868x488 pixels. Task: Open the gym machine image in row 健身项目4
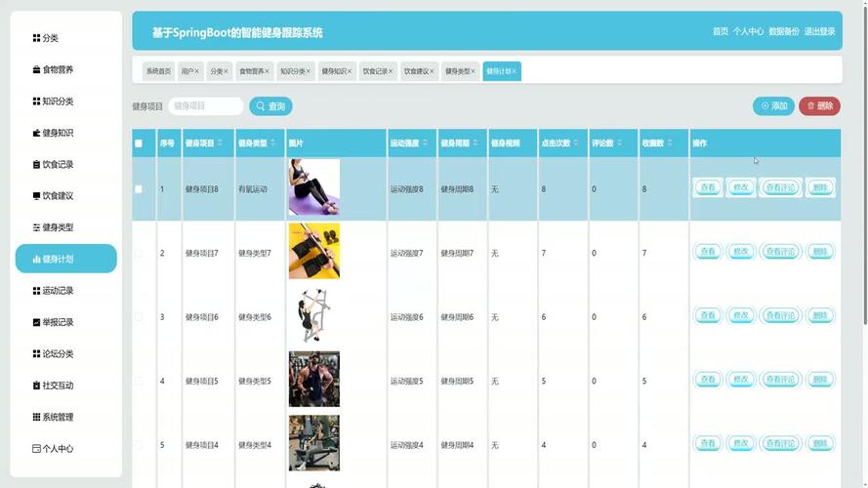coord(314,443)
